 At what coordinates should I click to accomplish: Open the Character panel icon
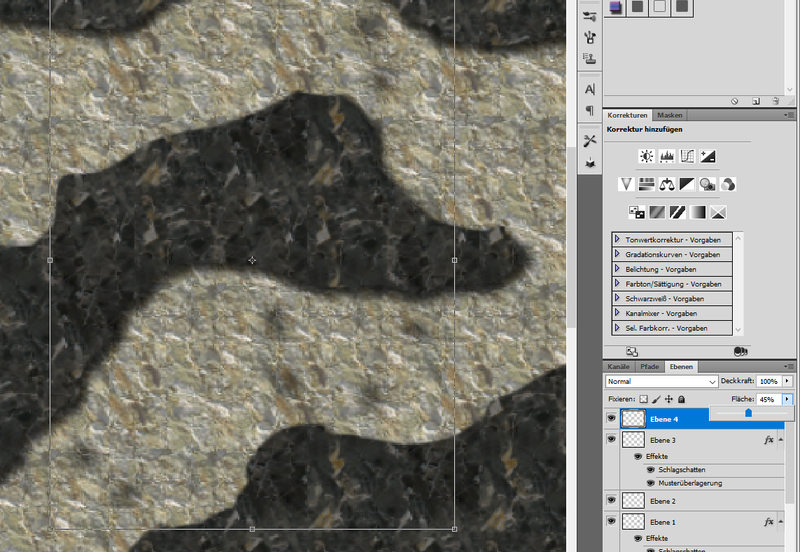point(589,90)
